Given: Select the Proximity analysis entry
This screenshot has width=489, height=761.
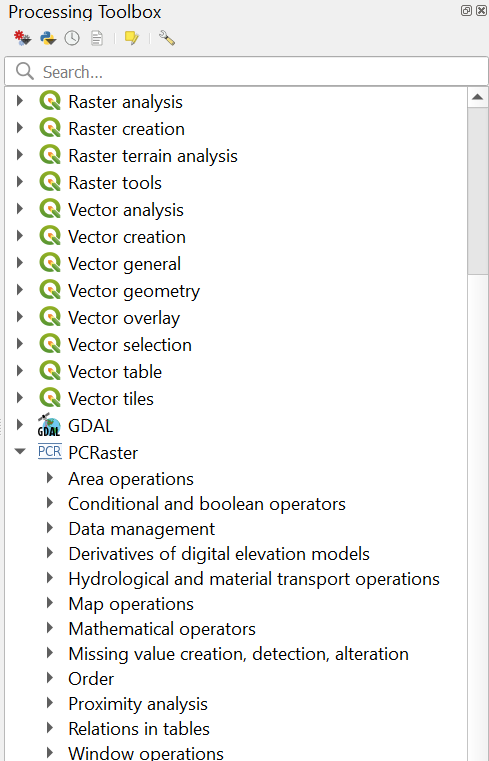Looking at the screenshot, I should coord(138,704).
